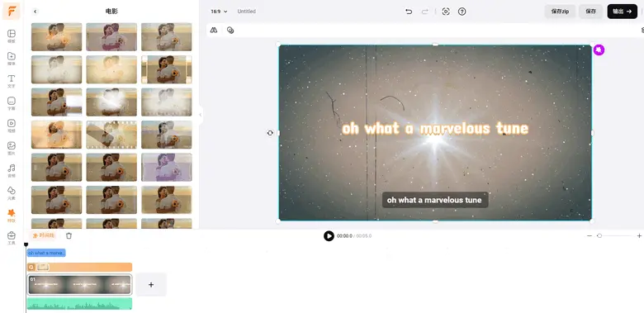Image resolution: width=644 pixels, height=313 pixels.
Task: Select glowing title text on canvas
Action: pos(435,129)
